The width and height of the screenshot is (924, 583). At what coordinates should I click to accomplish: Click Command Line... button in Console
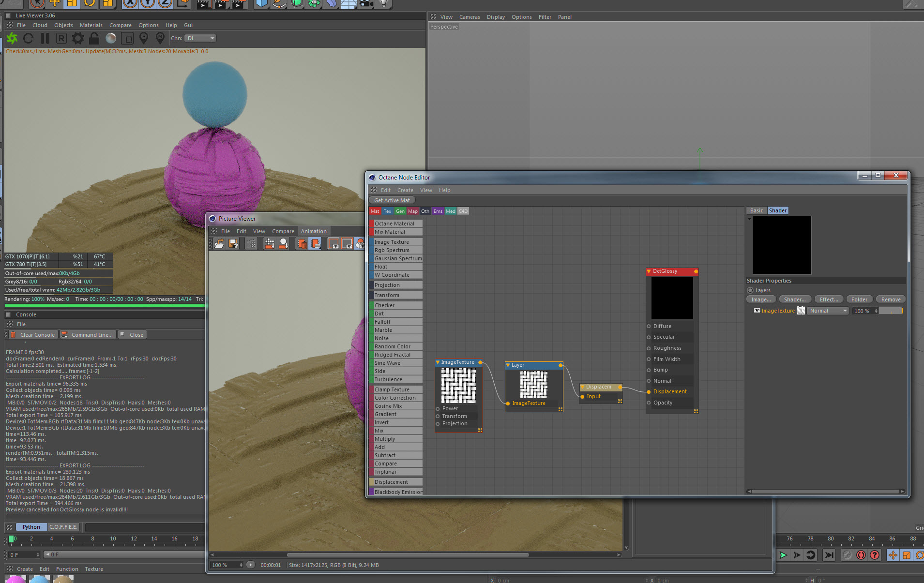(87, 335)
